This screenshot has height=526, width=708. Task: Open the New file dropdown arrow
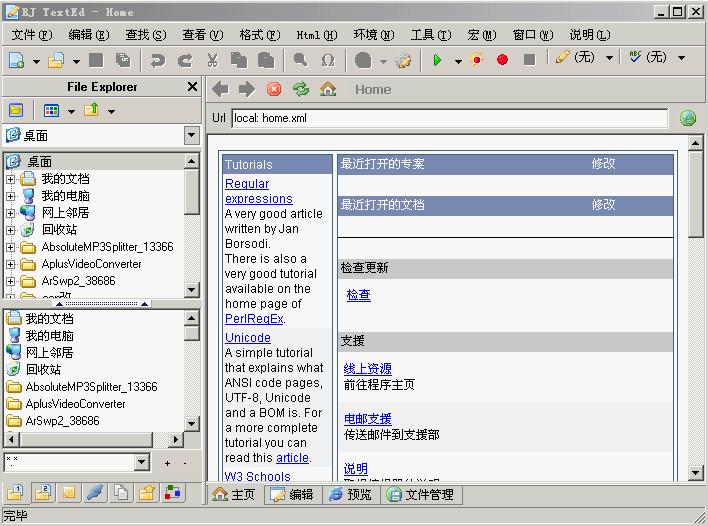(36, 61)
